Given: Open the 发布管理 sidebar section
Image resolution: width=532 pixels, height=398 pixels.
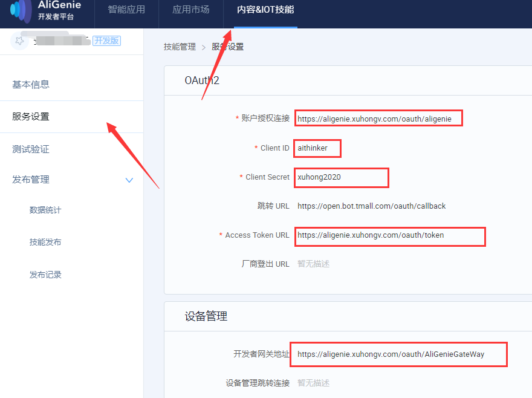Looking at the screenshot, I should (x=31, y=179).
